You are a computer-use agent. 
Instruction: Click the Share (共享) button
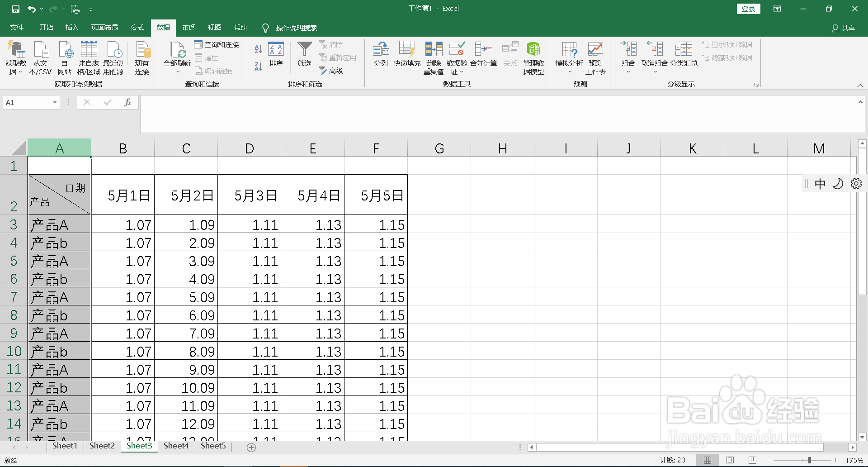[x=844, y=28]
